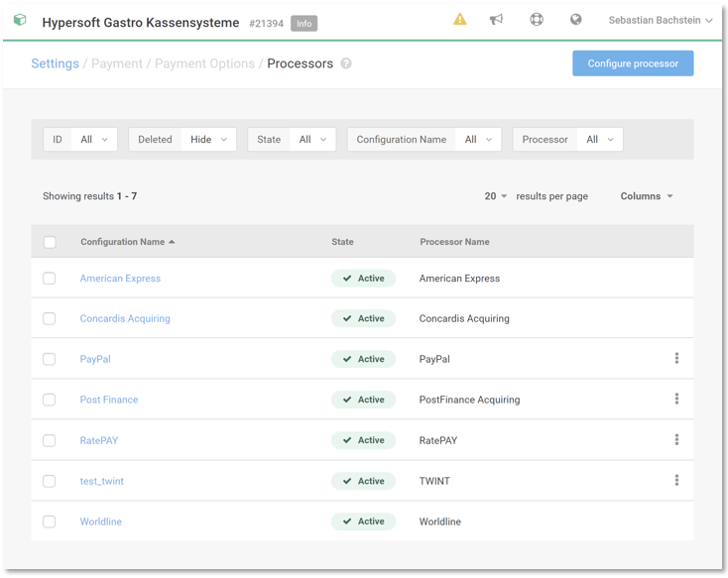728x578 pixels.
Task: Click the green Hypersoft cube logo
Action: 20,21
